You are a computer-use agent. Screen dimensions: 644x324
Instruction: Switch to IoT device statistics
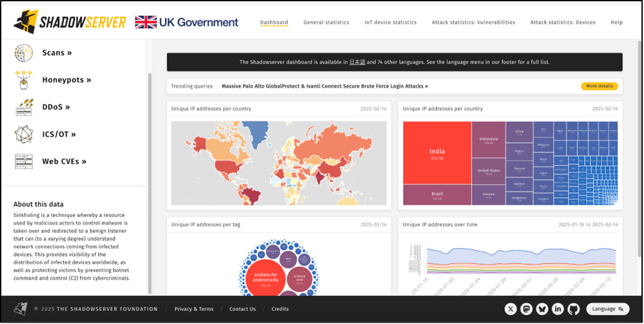coord(390,22)
